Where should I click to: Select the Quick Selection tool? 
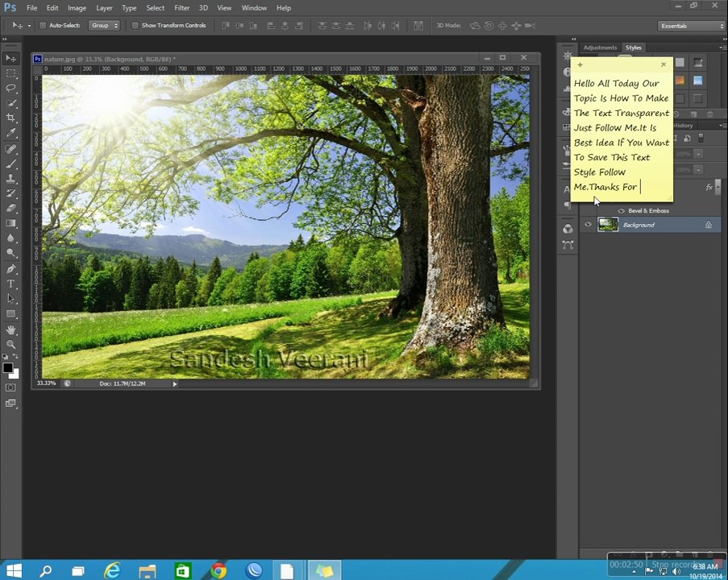click(10, 103)
